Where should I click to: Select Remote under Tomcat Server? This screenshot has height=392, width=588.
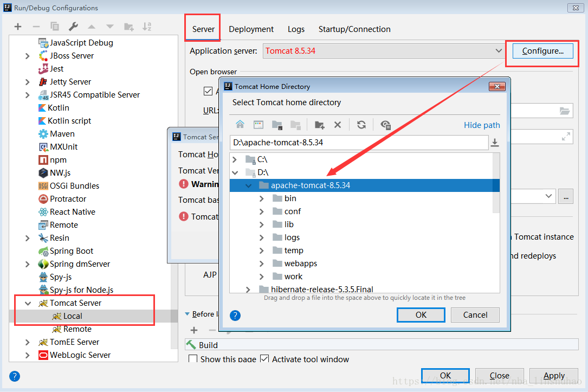point(77,329)
